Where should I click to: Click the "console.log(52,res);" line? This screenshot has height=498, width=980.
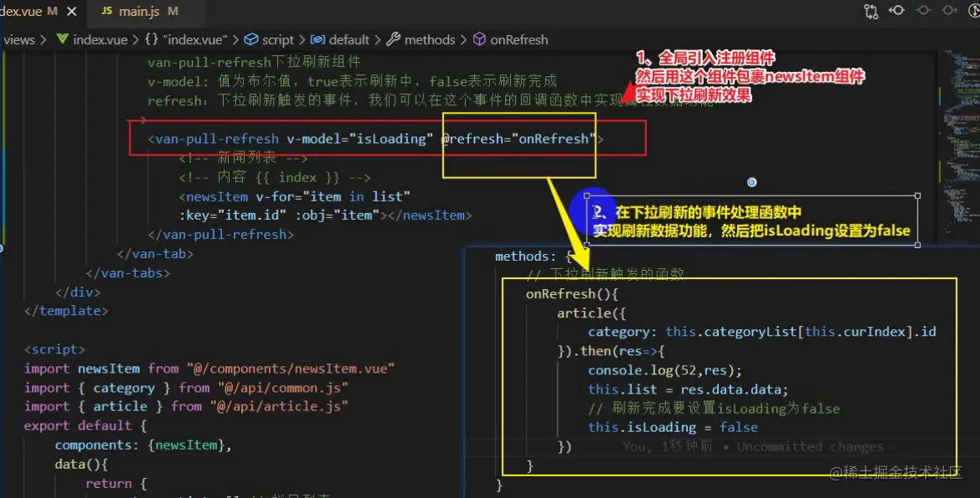coord(665,370)
